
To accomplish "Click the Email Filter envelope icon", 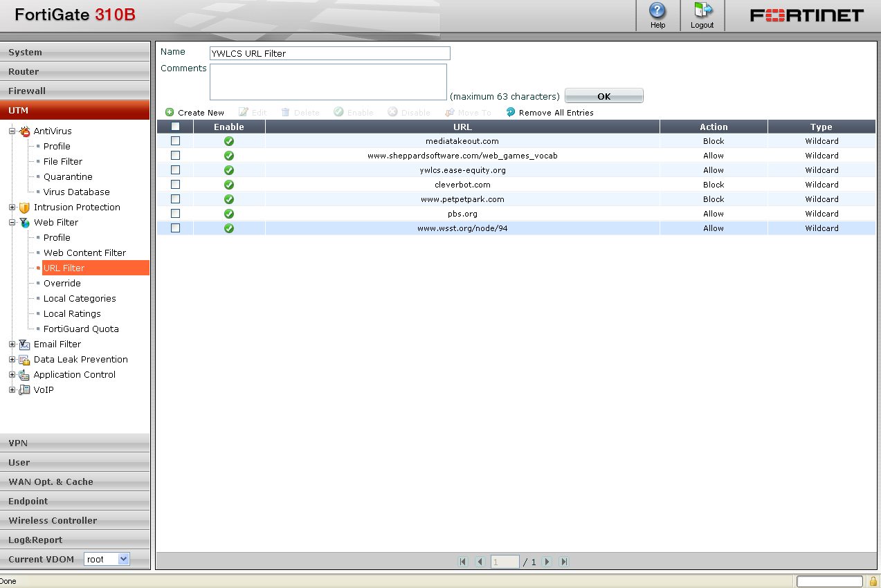I will 25,344.
